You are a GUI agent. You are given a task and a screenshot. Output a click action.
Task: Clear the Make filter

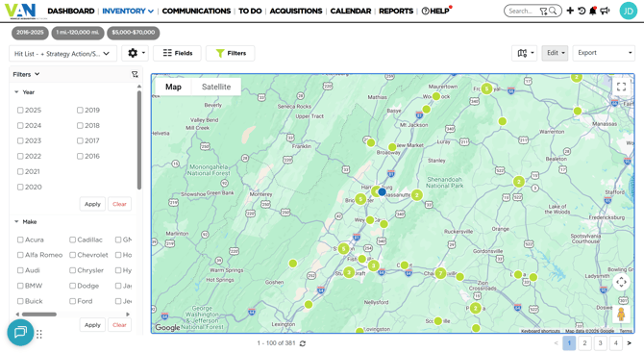[119, 325]
